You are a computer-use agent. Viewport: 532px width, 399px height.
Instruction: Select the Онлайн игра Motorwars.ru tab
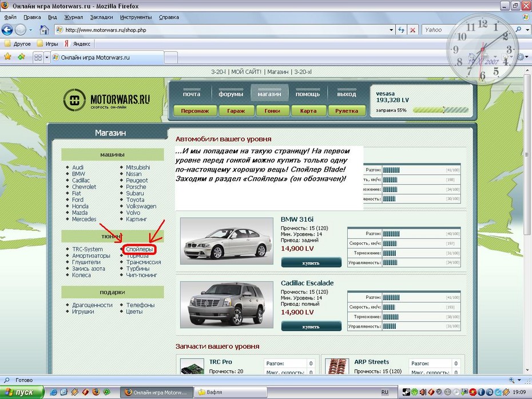pyautogui.click(x=108, y=57)
